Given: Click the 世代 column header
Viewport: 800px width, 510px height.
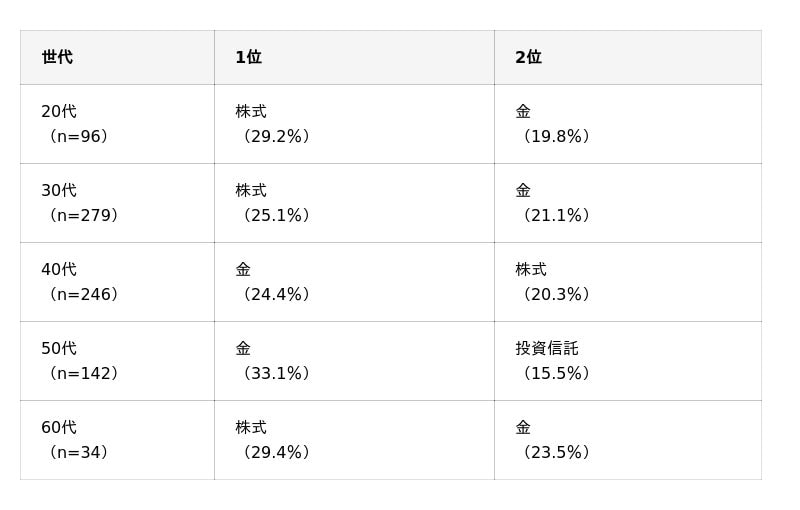Looking at the screenshot, I should pyautogui.click(x=57, y=57).
